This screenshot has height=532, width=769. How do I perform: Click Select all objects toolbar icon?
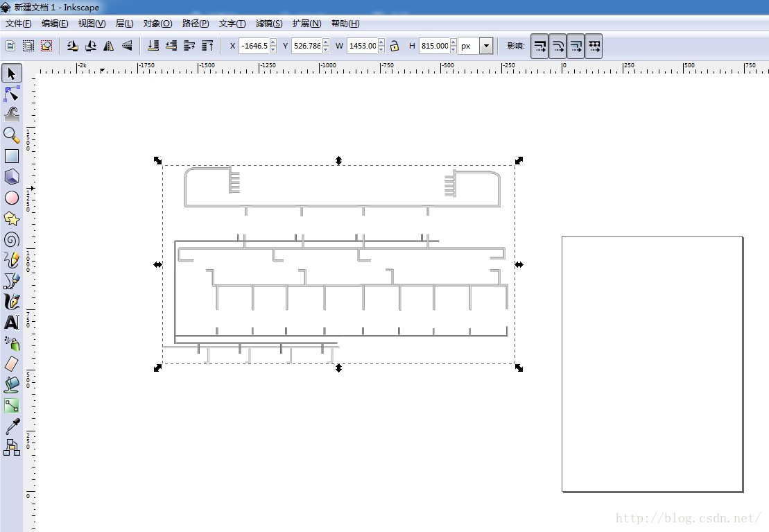10,46
